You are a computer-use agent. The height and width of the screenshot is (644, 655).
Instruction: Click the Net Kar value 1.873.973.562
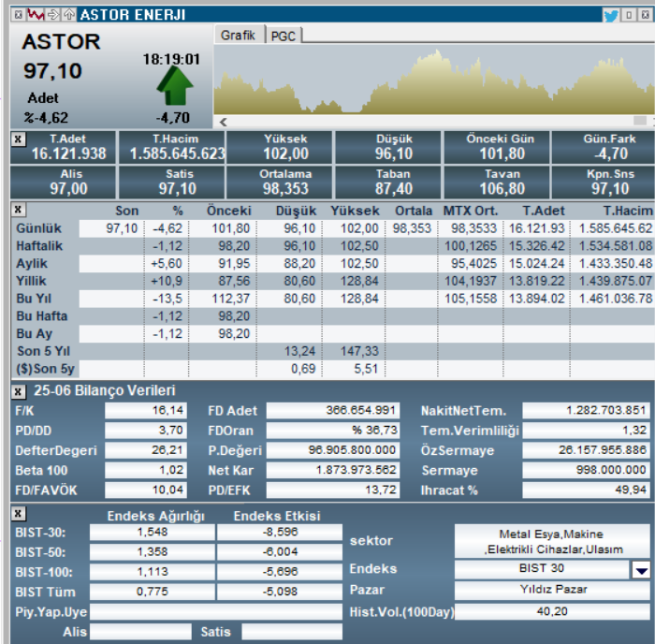point(333,470)
